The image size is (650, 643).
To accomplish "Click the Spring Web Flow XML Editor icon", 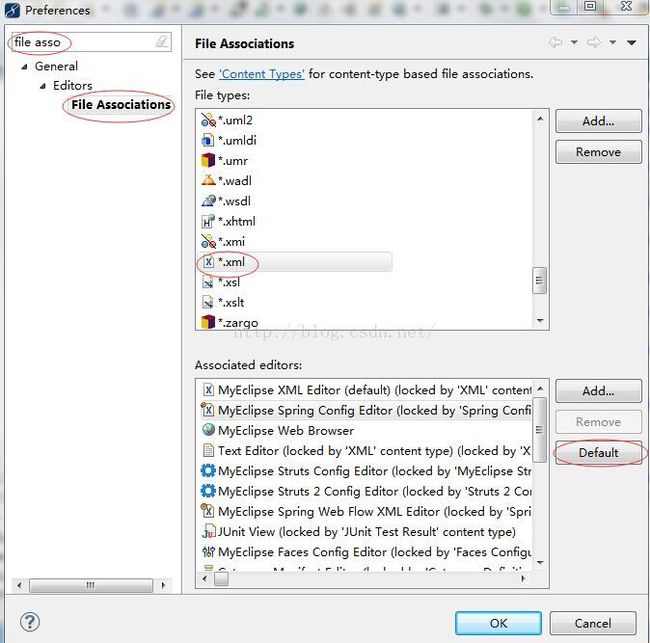I will point(208,511).
